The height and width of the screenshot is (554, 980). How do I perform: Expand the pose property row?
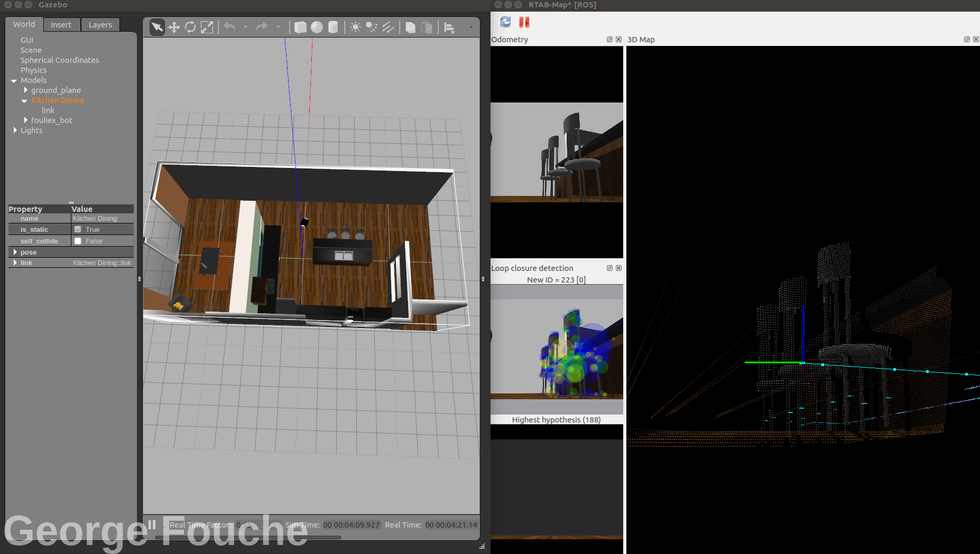tap(15, 252)
